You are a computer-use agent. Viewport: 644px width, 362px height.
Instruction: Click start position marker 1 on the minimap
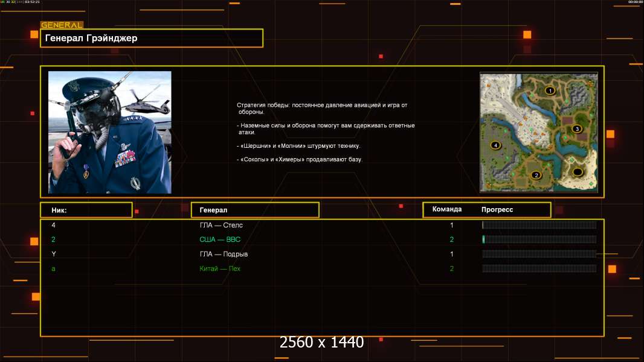549,91
